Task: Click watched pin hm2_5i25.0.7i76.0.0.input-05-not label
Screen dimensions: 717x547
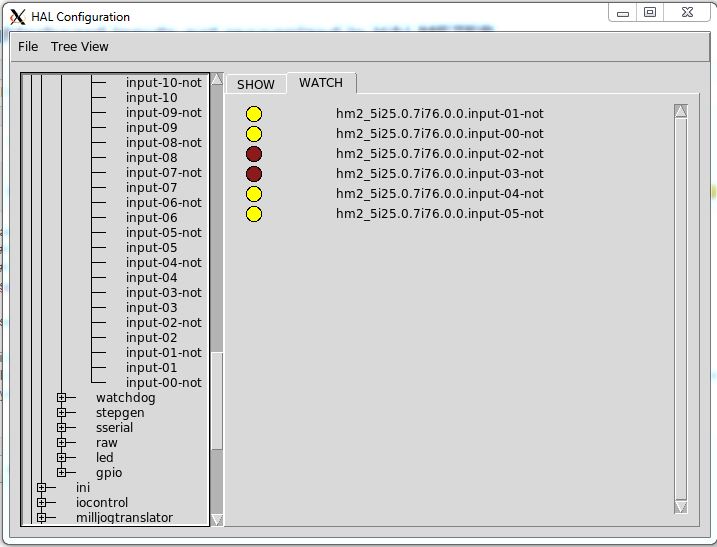Action: [439, 214]
